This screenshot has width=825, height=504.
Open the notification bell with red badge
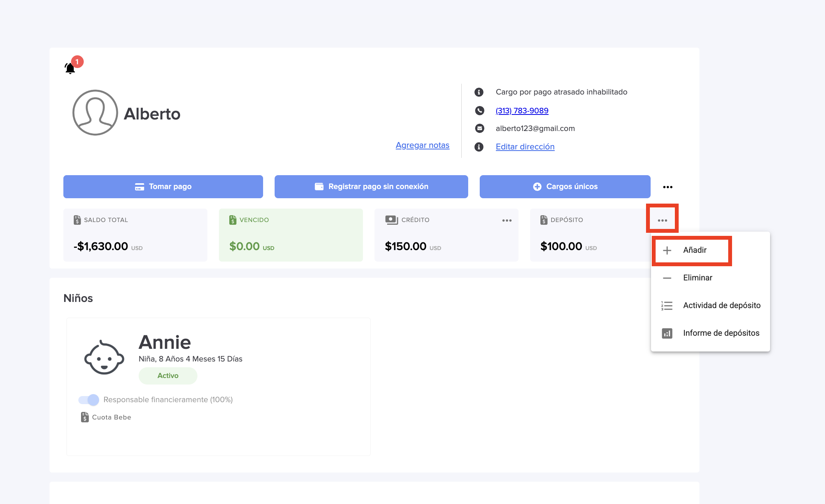click(71, 68)
